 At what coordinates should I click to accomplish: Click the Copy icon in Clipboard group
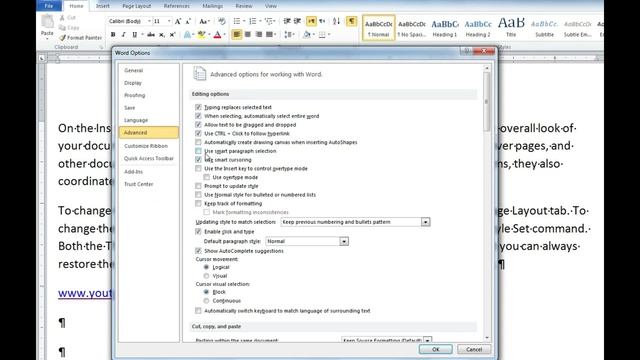62,28
